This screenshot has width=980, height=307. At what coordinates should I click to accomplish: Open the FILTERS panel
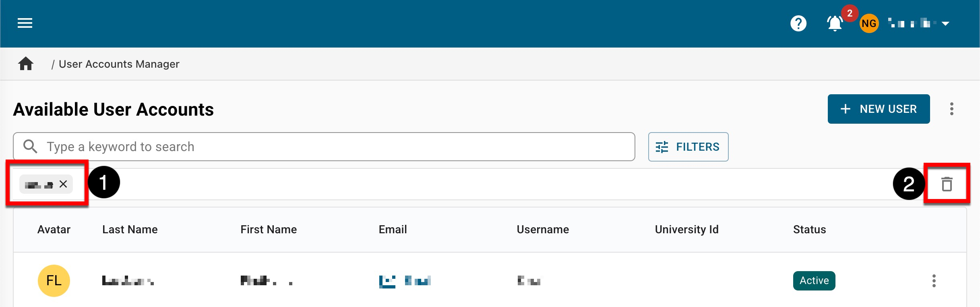[x=688, y=147]
